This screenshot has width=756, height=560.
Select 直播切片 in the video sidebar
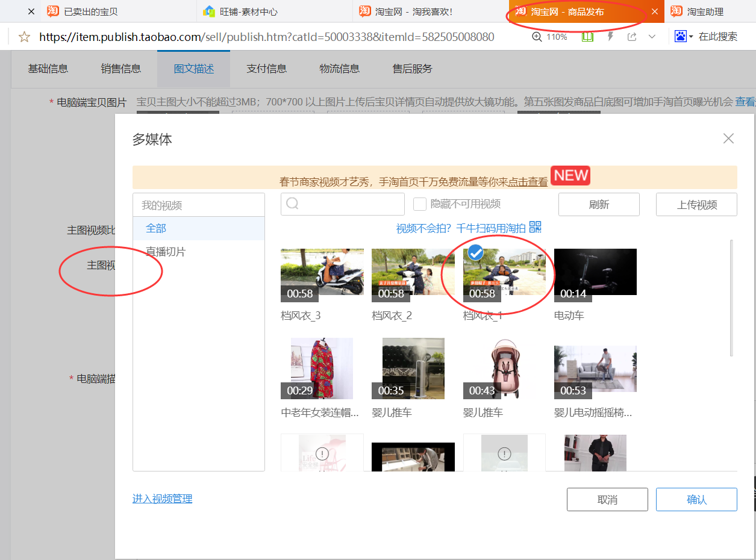[166, 252]
